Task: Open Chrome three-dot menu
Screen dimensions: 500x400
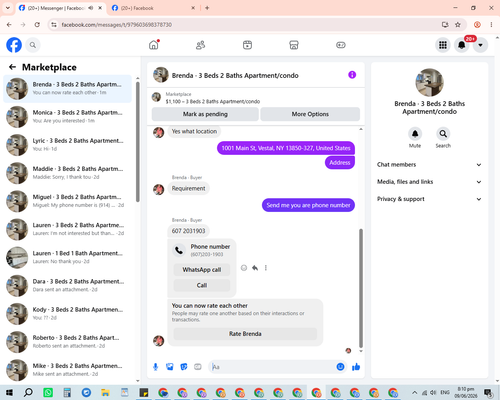Action: coord(491,25)
